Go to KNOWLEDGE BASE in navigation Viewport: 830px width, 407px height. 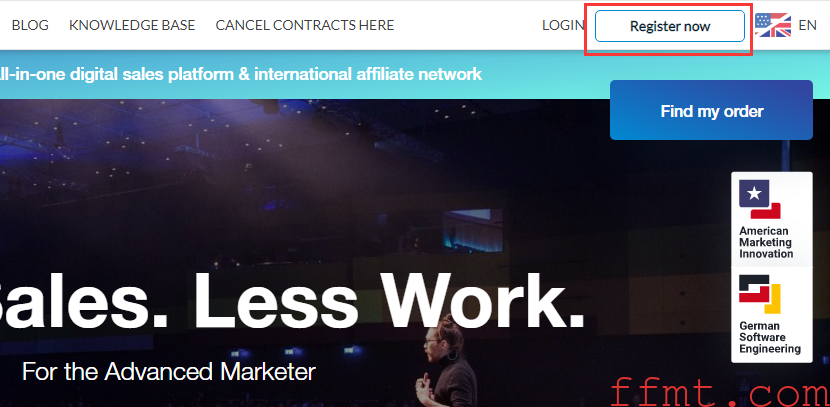132,25
